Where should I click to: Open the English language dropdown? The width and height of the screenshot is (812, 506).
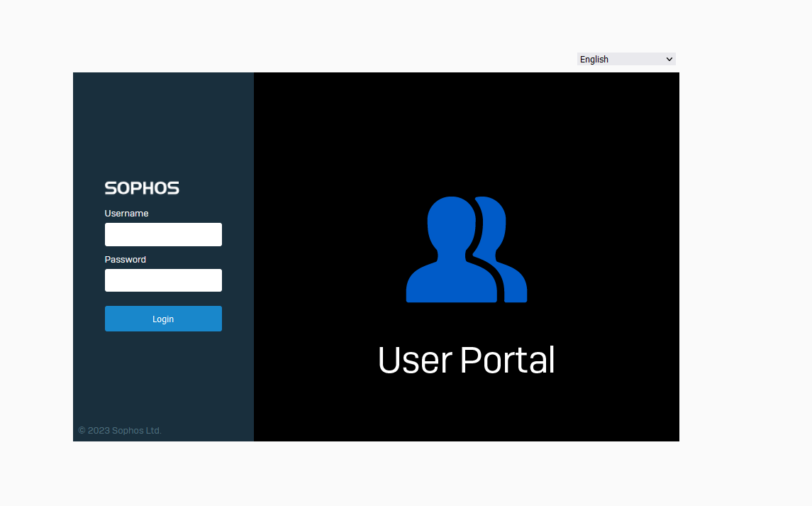tap(626, 59)
